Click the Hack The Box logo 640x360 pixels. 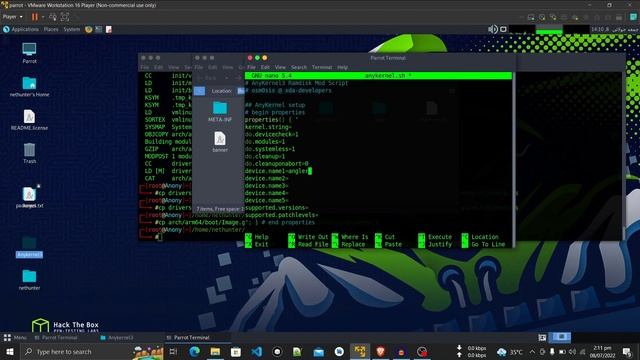tap(65, 325)
